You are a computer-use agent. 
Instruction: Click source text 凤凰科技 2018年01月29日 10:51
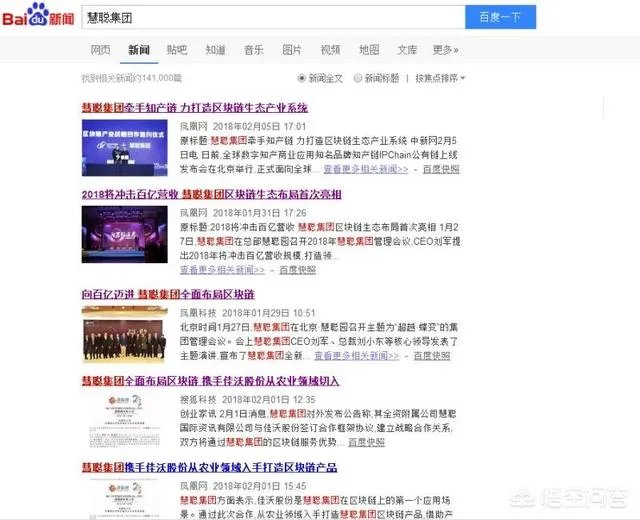coord(248,313)
